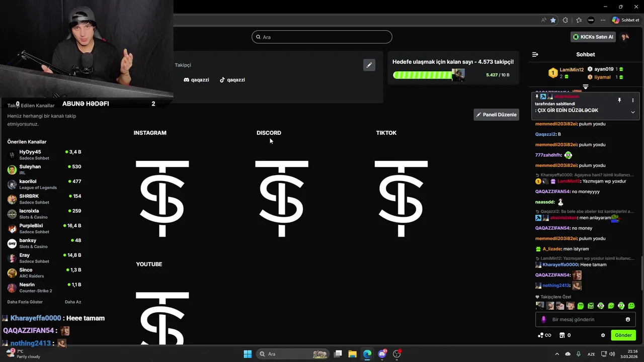This screenshot has width=644, height=362.
Task: Click the Copilot Sohbet et button
Action: click(x=625, y=20)
